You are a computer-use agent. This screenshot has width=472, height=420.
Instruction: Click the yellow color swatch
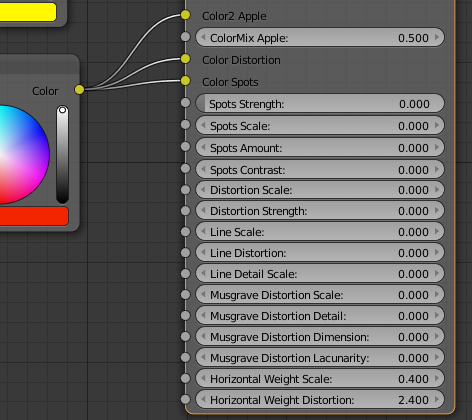pyautogui.click(x=28, y=12)
